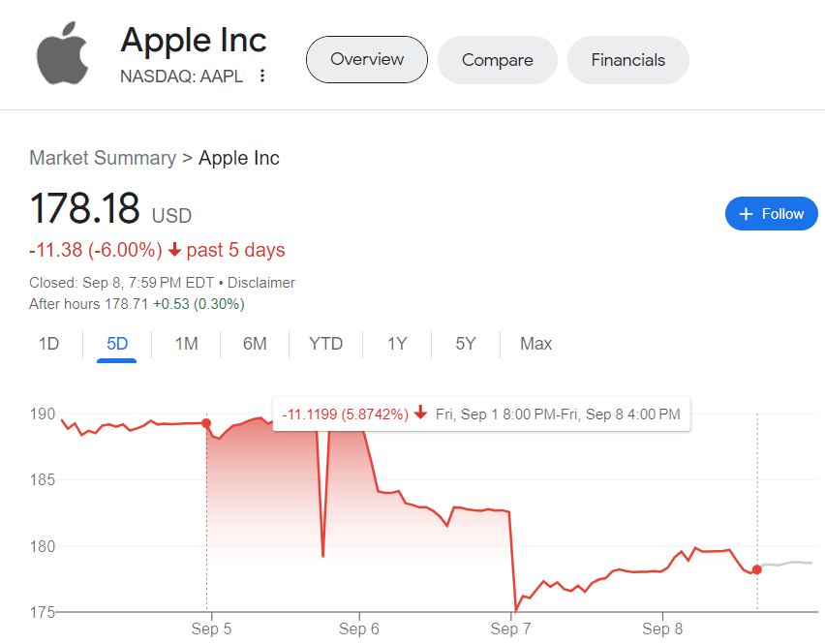Click the red endpoint dot near Sep 8
The height and width of the screenshot is (644, 825).
pyautogui.click(x=756, y=570)
